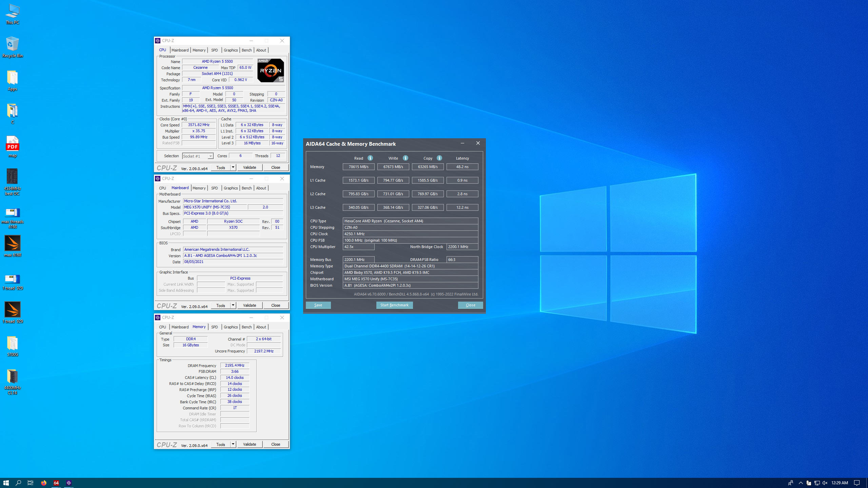Select Graphics tab in middle CPU-Z window
Screen dimensions: 868x488
(x=231, y=188)
